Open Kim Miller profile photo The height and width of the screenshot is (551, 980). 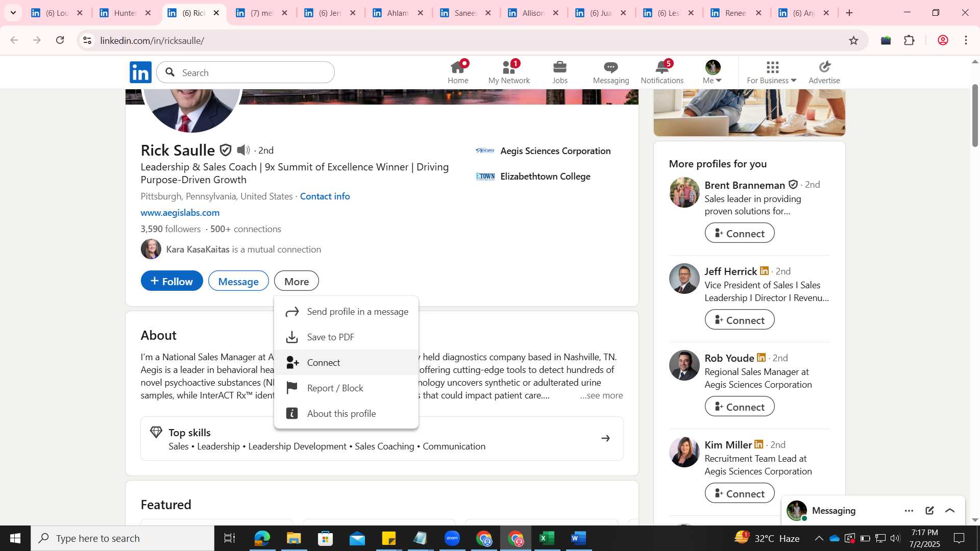click(x=684, y=452)
